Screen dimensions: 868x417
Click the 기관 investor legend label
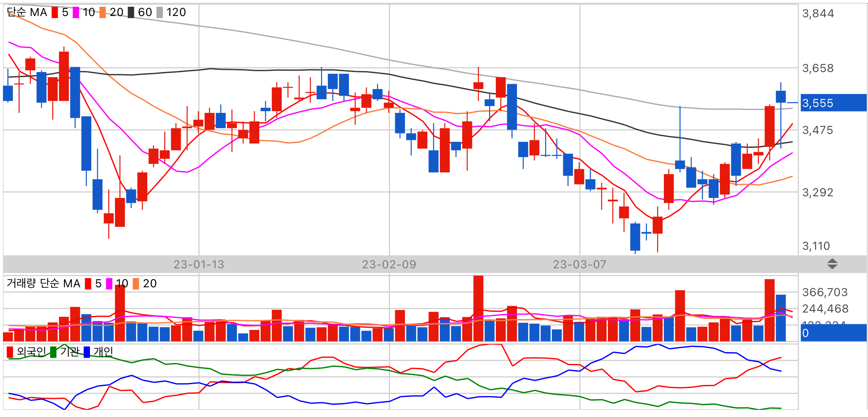coord(69,352)
